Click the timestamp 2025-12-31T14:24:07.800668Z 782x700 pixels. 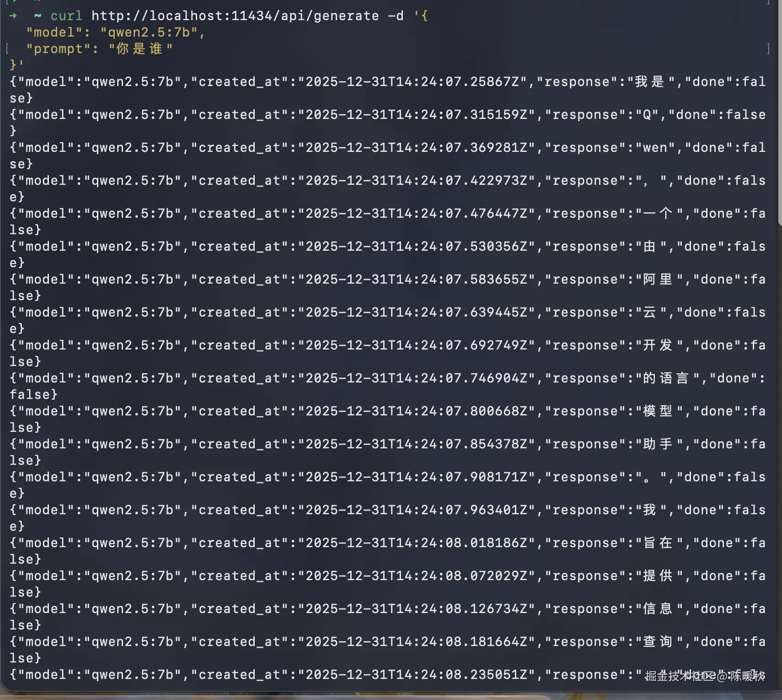(417, 411)
